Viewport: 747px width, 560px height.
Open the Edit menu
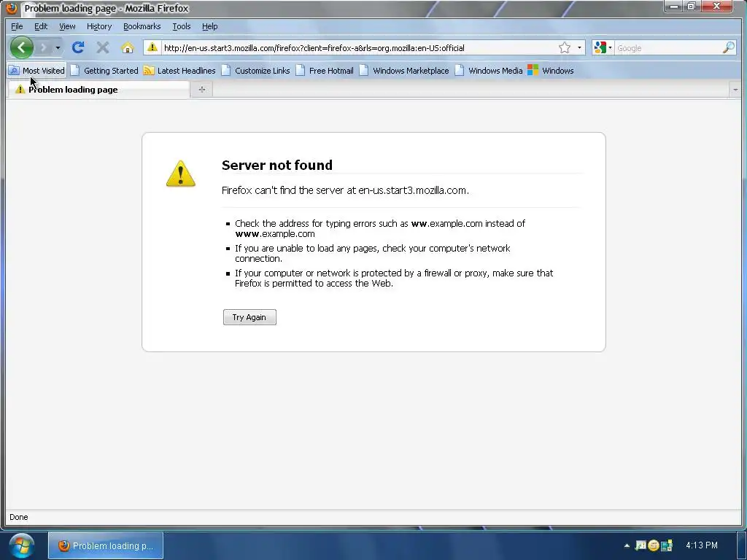pos(41,26)
